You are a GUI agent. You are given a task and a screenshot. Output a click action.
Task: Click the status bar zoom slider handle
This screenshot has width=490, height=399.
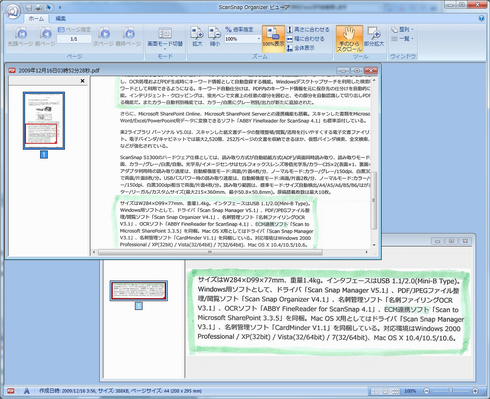click(x=450, y=391)
